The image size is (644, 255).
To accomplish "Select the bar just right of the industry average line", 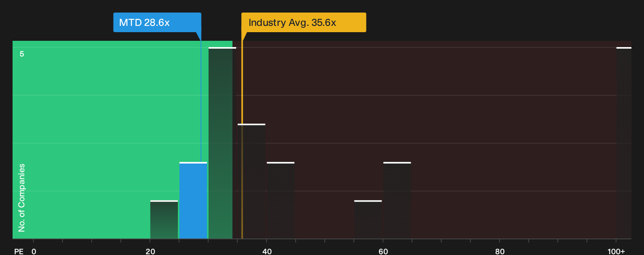I will pos(252,181).
